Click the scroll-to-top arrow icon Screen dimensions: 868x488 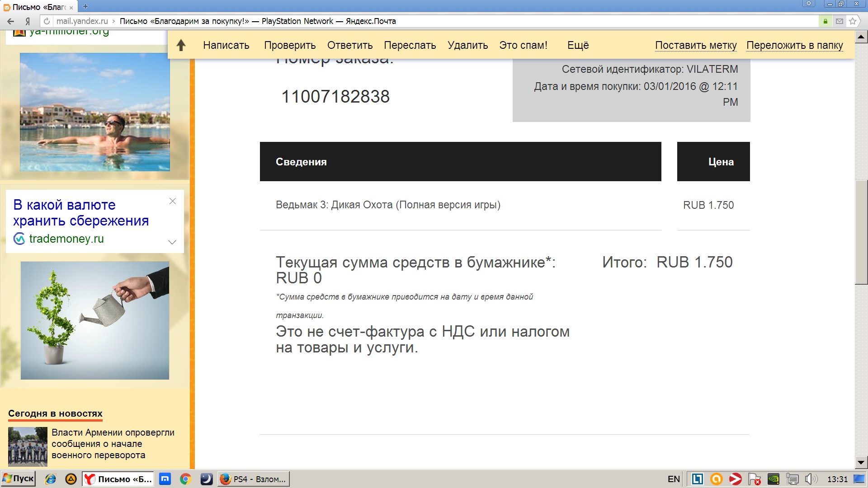(181, 45)
